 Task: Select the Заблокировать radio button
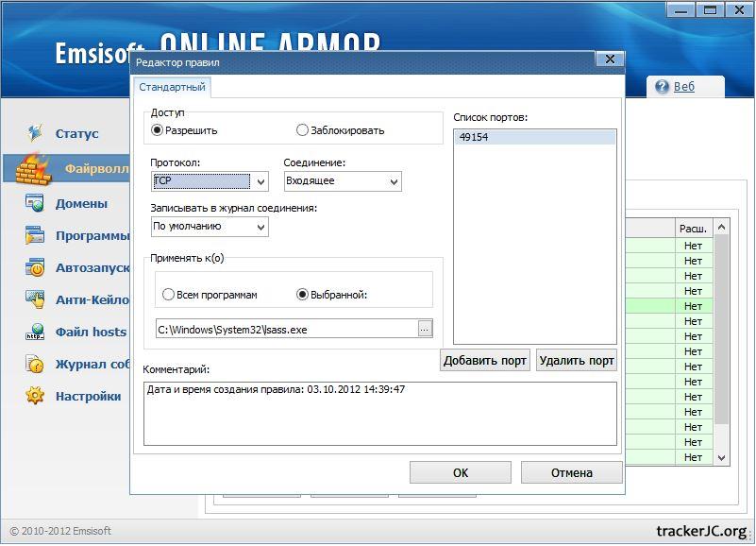coord(302,130)
